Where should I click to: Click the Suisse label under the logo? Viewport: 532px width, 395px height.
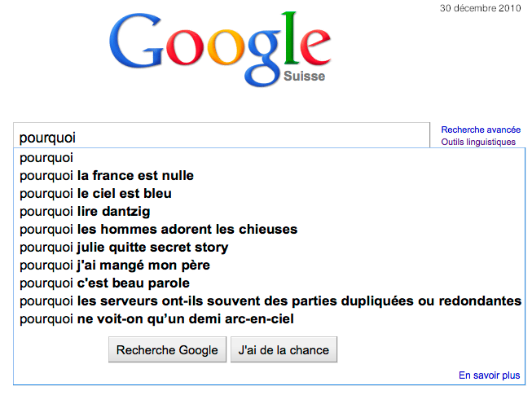305,77
